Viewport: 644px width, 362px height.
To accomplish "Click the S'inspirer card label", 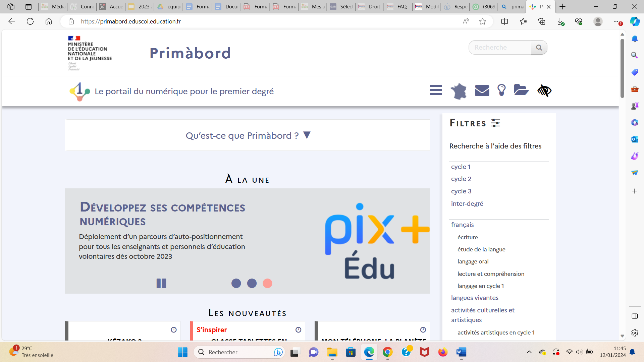I will [212, 330].
